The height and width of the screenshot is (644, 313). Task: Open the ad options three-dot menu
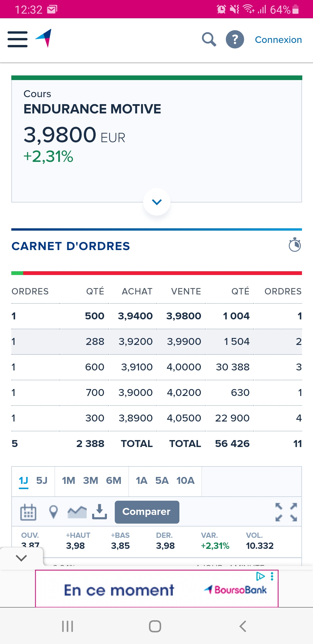click(x=272, y=576)
